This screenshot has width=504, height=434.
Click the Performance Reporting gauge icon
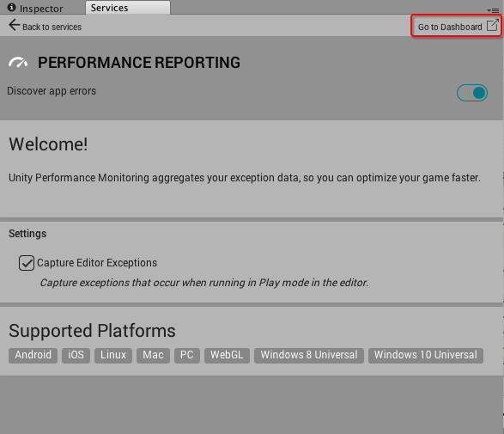tap(18, 62)
